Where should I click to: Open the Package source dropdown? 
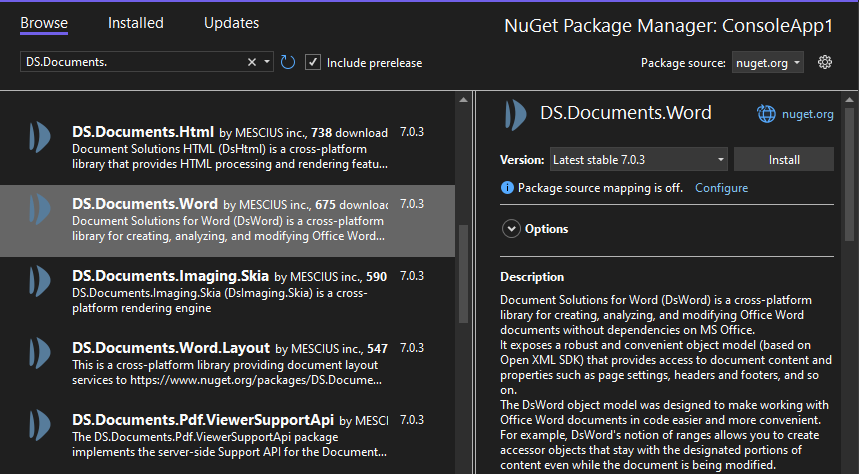point(768,62)
